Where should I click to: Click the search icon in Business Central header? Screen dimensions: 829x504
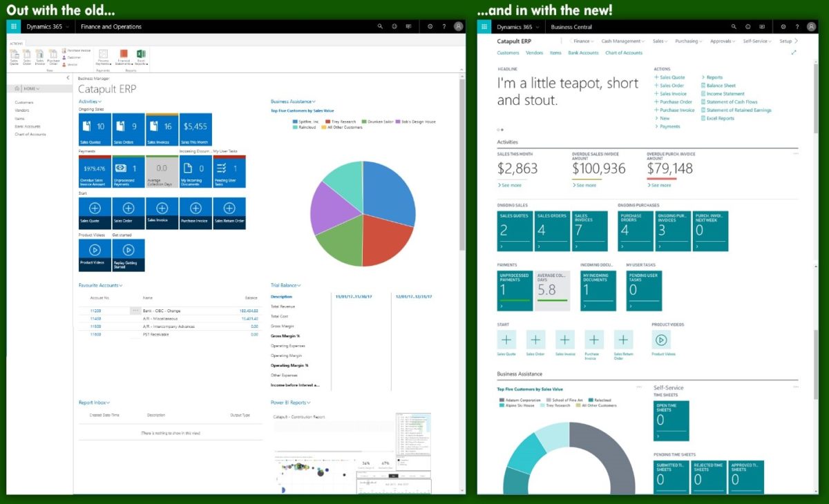pyautogui.click(x=734, y=26)
